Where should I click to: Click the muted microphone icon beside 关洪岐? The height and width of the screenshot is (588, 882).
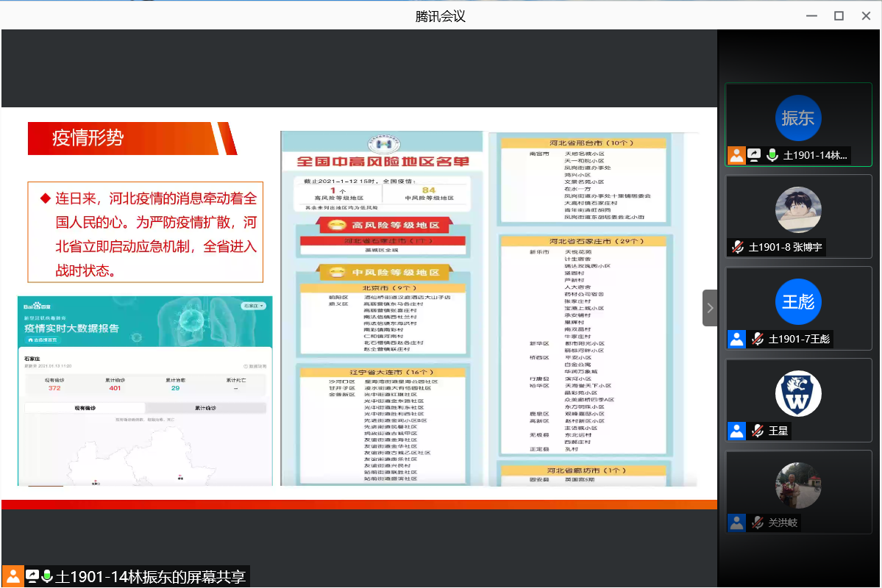point(758,523)
